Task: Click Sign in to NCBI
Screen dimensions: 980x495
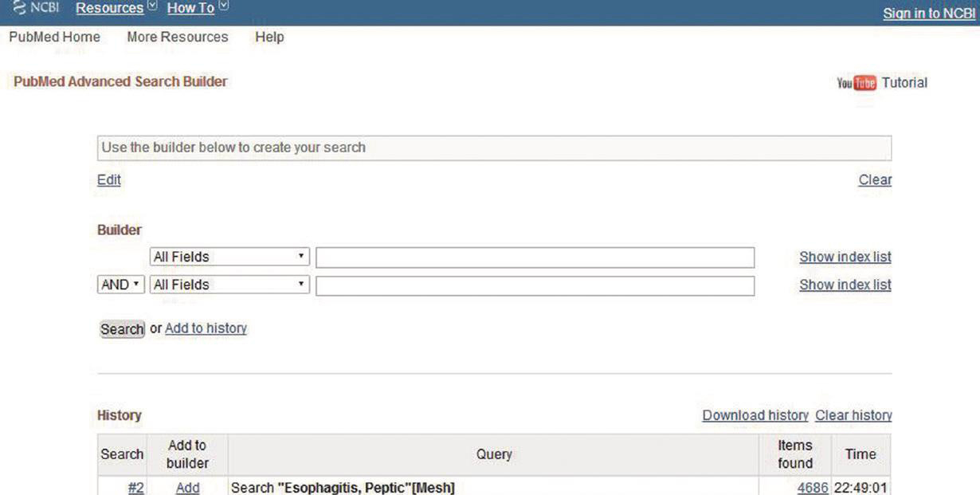Action: [931, 14]
